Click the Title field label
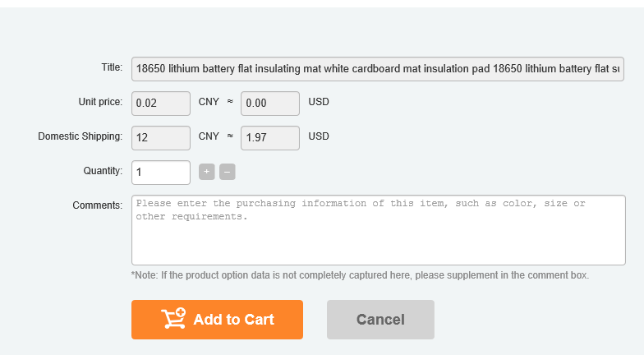The height and width of the screenshot is (355, 644). pos(112,67)
